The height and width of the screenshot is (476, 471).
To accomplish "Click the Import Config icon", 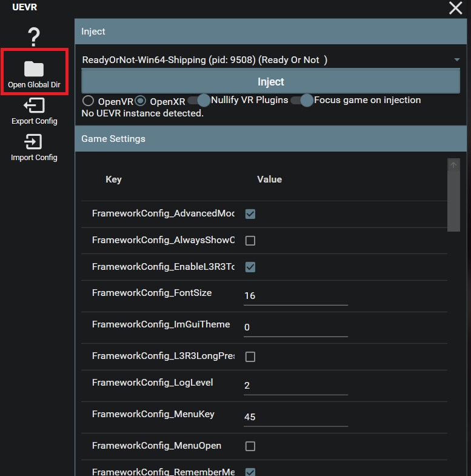I will click(x=34, y=142).
